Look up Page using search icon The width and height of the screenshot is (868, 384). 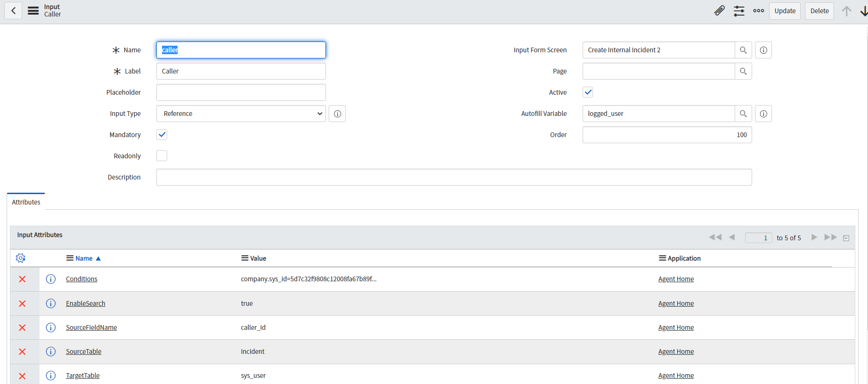[x=743, y=71]
